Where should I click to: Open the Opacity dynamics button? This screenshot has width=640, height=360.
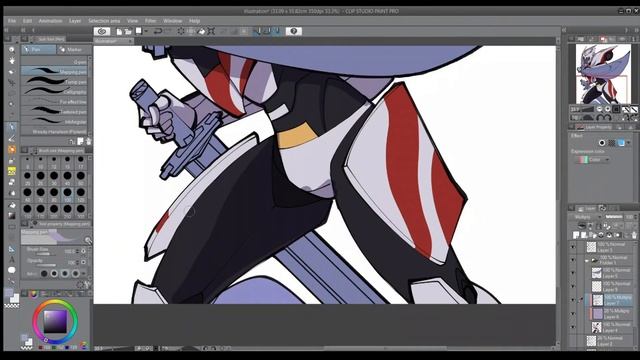(x=84, y=262)
